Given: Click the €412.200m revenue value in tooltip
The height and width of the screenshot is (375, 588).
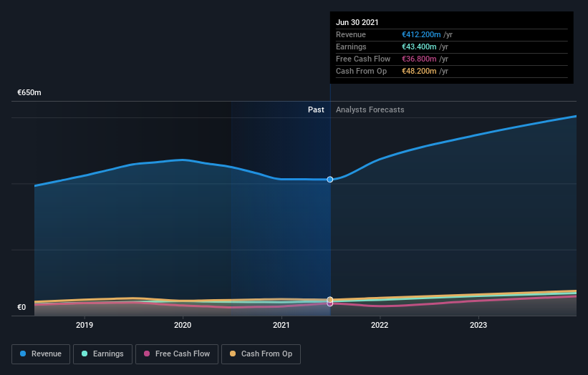Looking at the screenshot, I should (421, 34).
